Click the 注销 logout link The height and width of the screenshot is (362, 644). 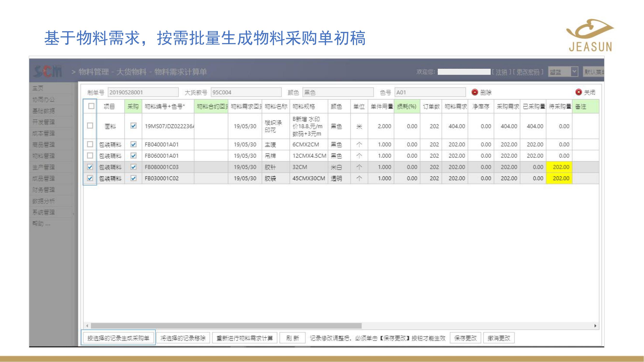pyautogui.click(x=502, y=72)
